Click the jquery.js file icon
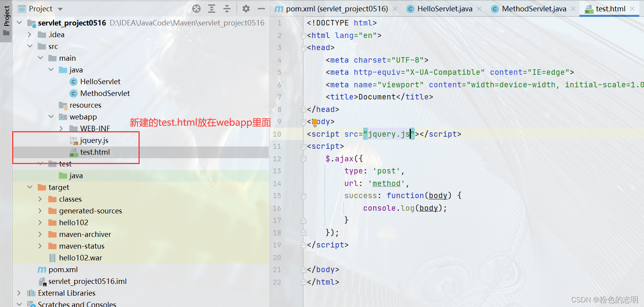Screen dimensions: 644x307 [74, 141]
